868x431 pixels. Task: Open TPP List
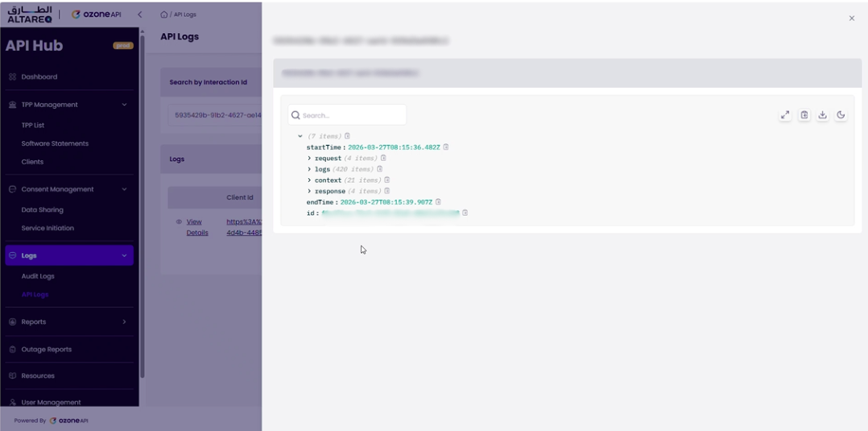click(33, 125)
